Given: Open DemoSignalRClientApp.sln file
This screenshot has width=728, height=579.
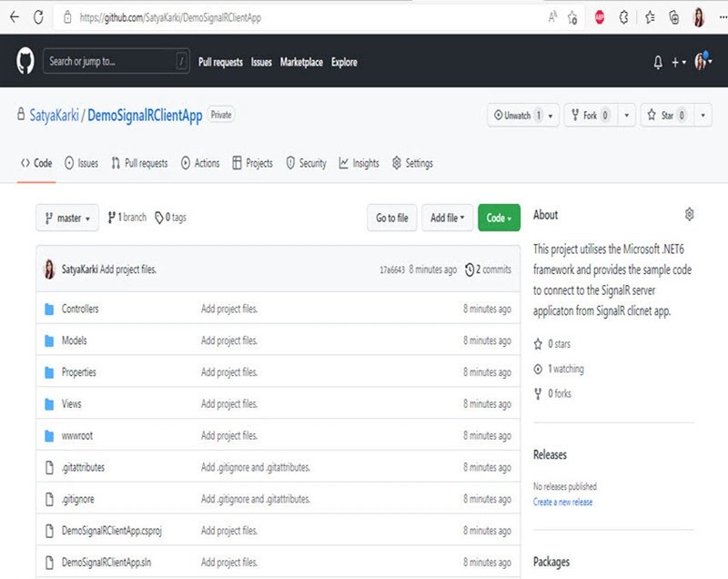Looking at the screenshot, I should coord(106,563).
